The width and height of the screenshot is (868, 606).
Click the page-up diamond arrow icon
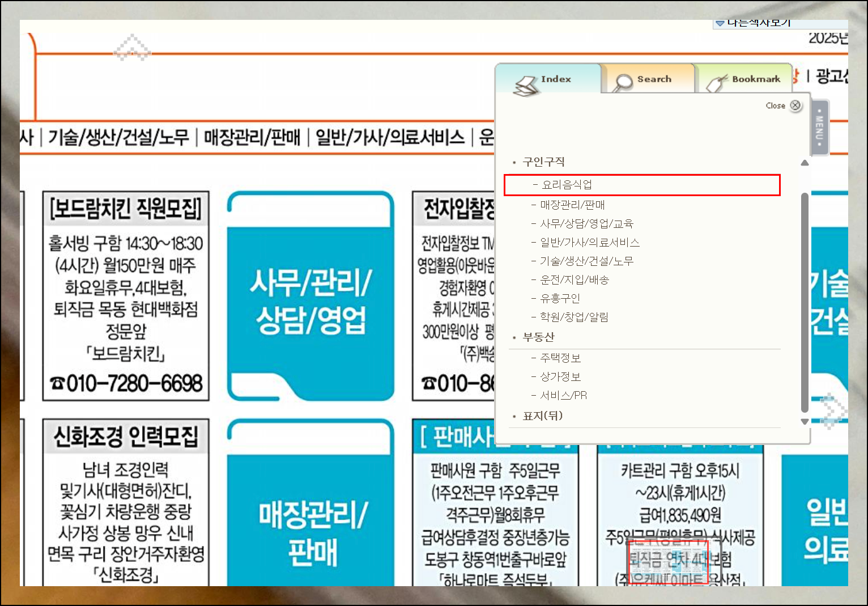pyautogui.click(x=132, y=48)
